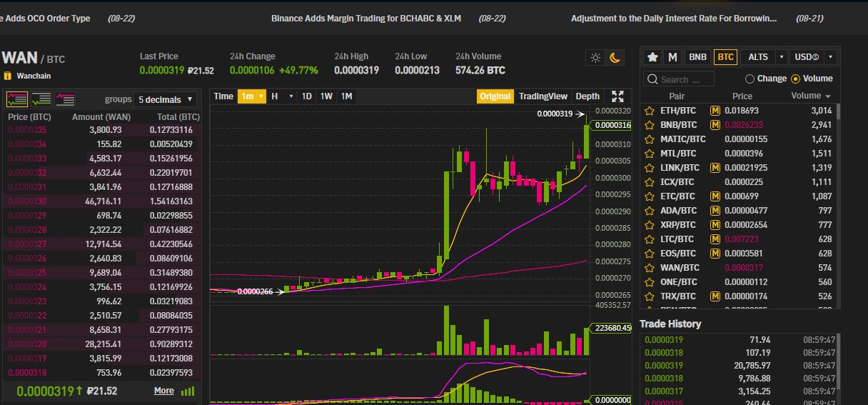Select the USD market tab
The width and height of the screenshot is (868, 405).
pyautogui.click(x=807, y=57)
